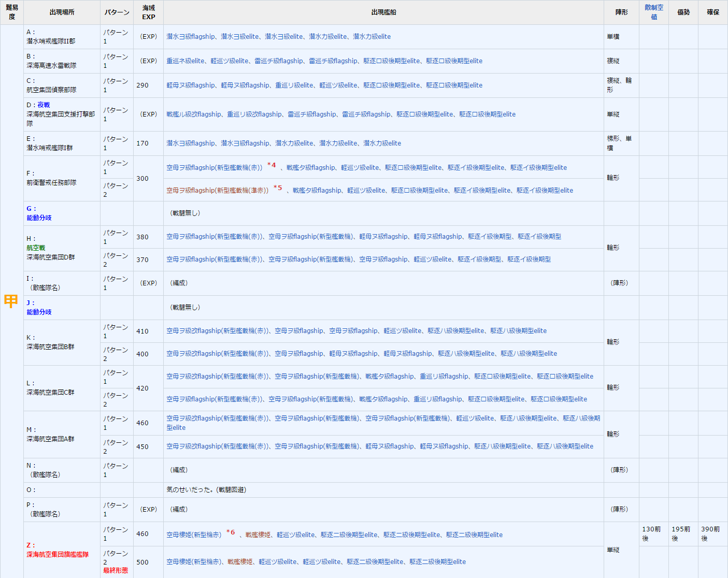Select EXP value 420 in row L

pos(142,388)
